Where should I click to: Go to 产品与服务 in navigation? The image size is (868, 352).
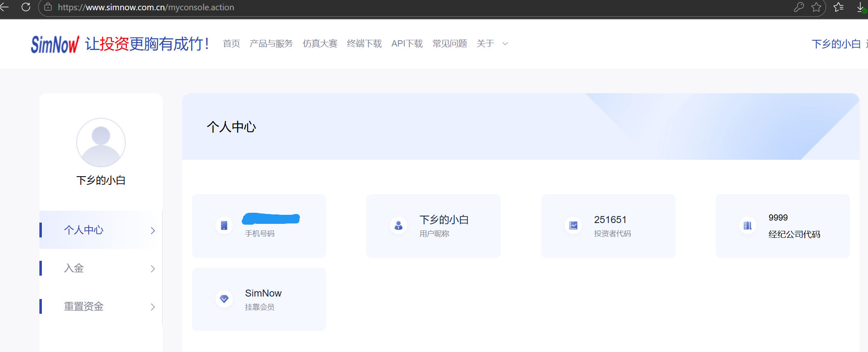pyautogui.click(x=271, y=44)
